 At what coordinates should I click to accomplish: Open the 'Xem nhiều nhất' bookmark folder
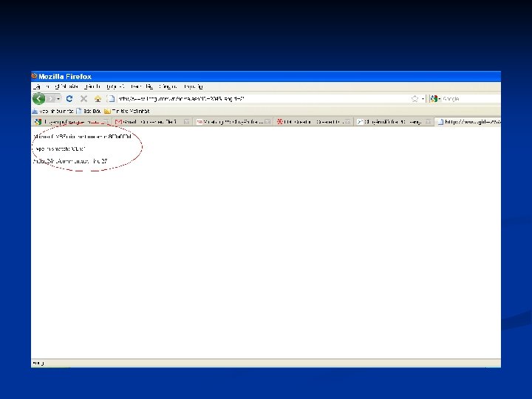coord(52,111)
